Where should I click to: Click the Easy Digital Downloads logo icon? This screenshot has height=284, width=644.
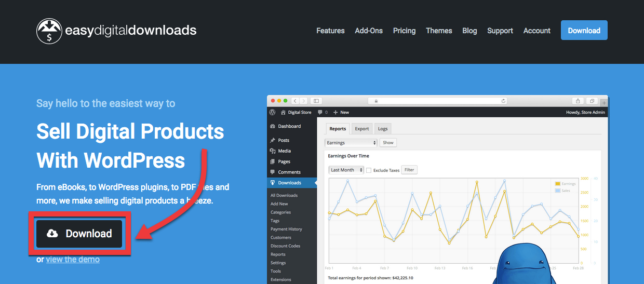(x=49, y=31)
